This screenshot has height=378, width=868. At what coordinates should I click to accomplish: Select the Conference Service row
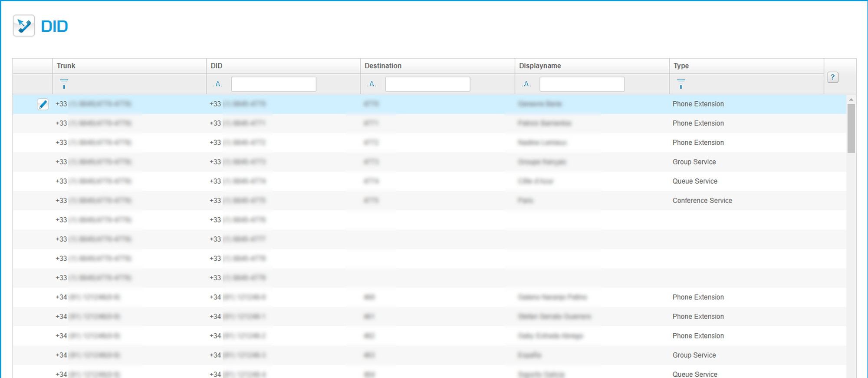coord(702,200)
